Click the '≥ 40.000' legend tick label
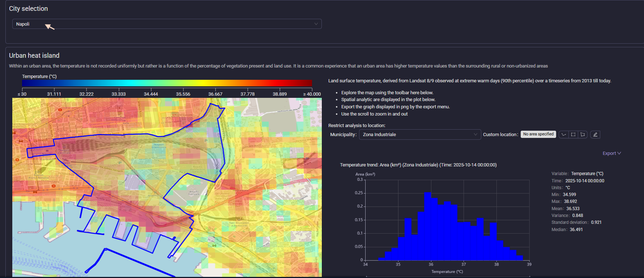The height and width of the screenshot is (278, 644). (312, 94)
